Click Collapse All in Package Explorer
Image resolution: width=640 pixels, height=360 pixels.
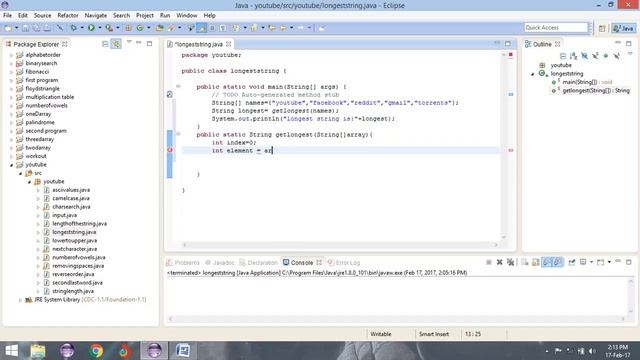(105, 43)
